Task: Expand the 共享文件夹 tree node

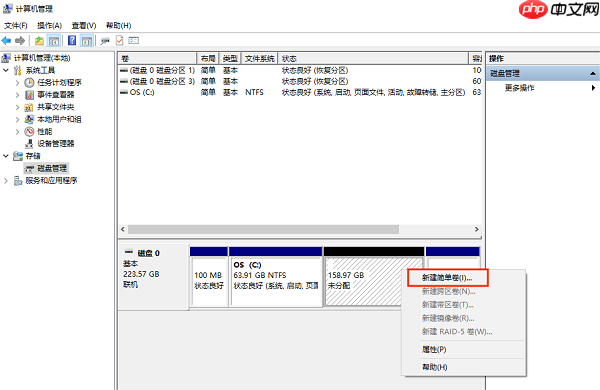Action: coord(17,107)
